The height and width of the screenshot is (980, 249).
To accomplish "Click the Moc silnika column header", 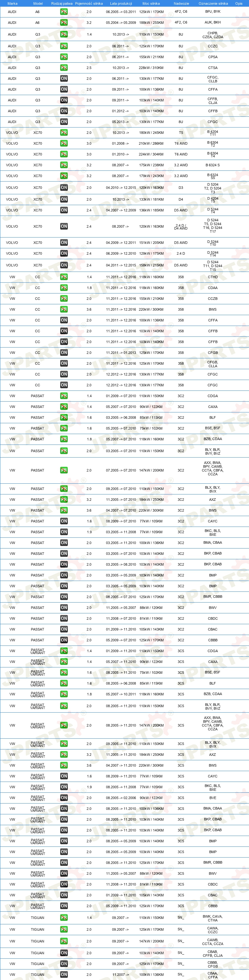I will tap(151, 3).
